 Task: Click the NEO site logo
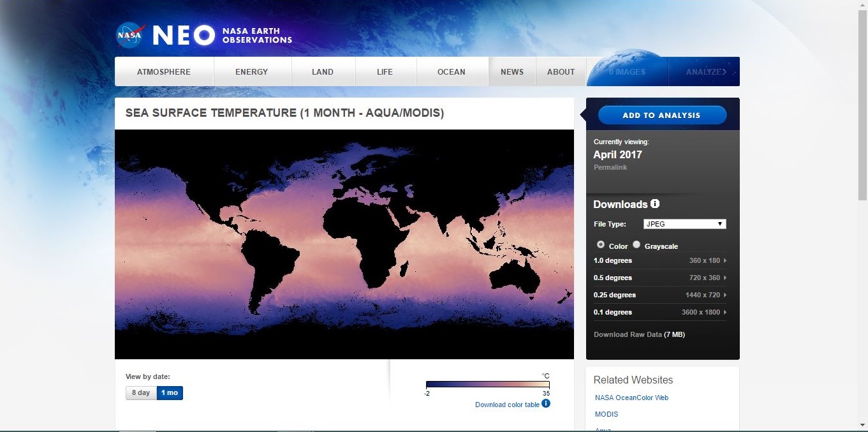pyautogui.click(x=184, y=36)
